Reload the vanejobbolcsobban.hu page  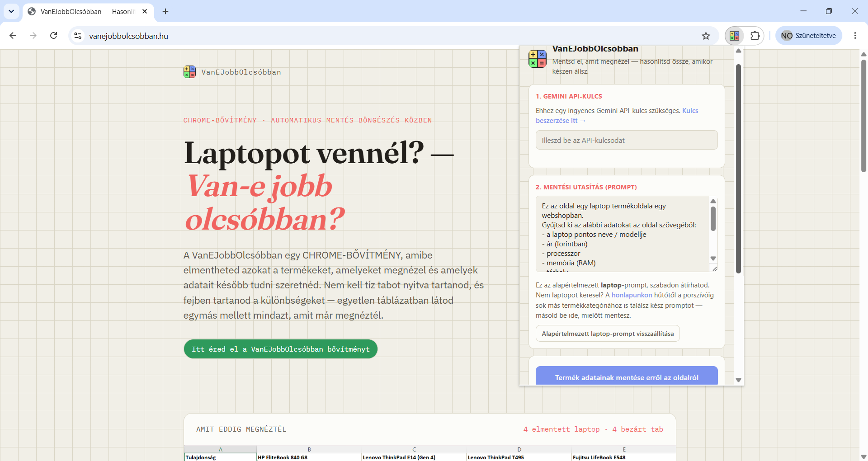[x=53, y=36]
